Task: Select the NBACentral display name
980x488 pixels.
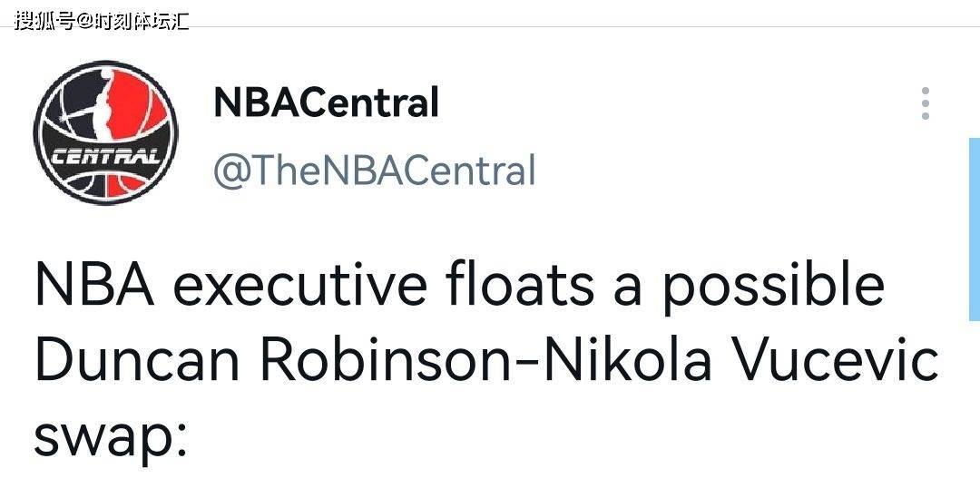Action: pyautogui.click(x=327, y=102)
